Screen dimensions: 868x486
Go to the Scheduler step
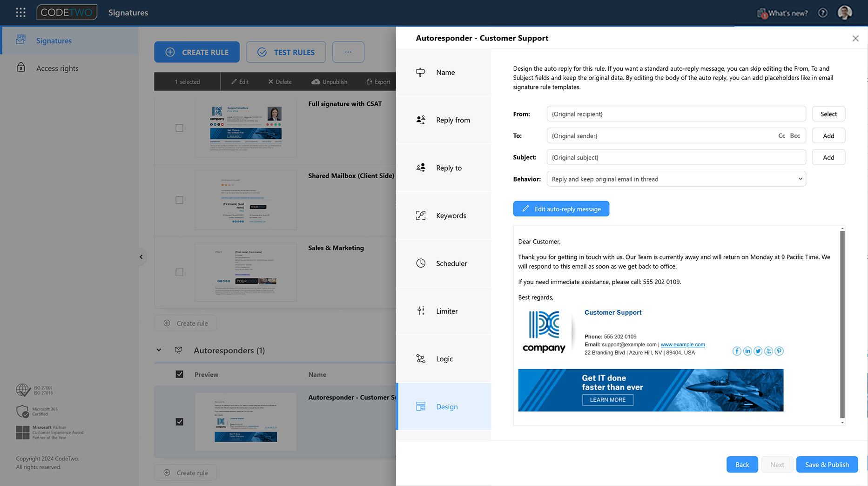444,263
